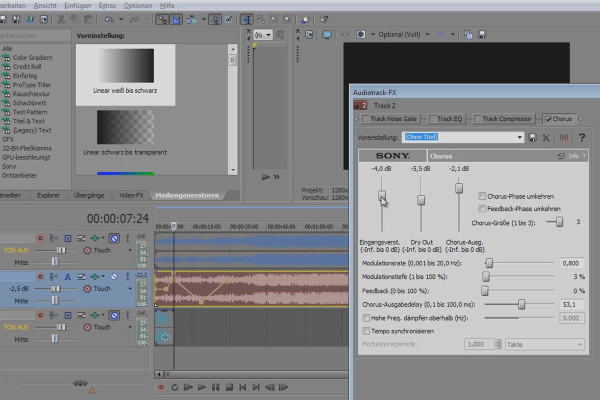Click the Chorus-Ausgabedelay value field 53,1

(572, 305)
